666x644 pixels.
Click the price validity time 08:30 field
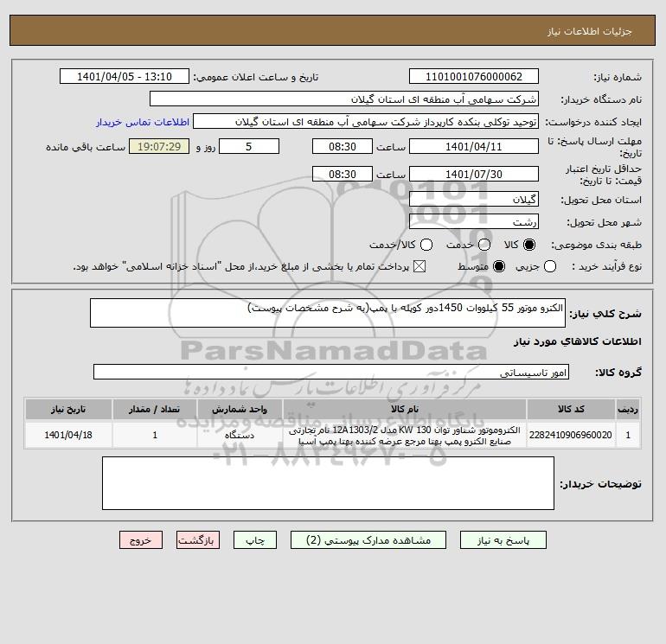click(x=343, y=174)
